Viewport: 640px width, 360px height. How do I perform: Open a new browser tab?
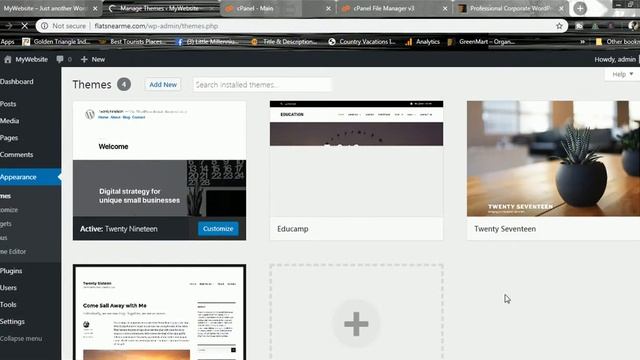tap(580, 9)
